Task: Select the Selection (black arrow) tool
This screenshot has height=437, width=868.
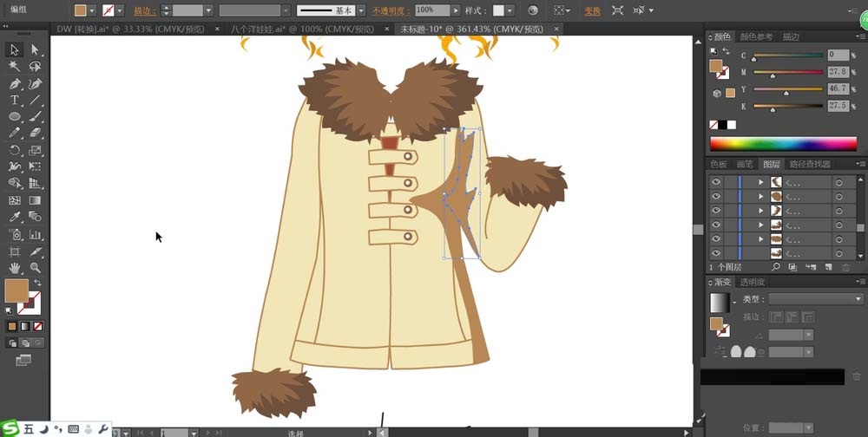Action: click(x=15, y=50)
